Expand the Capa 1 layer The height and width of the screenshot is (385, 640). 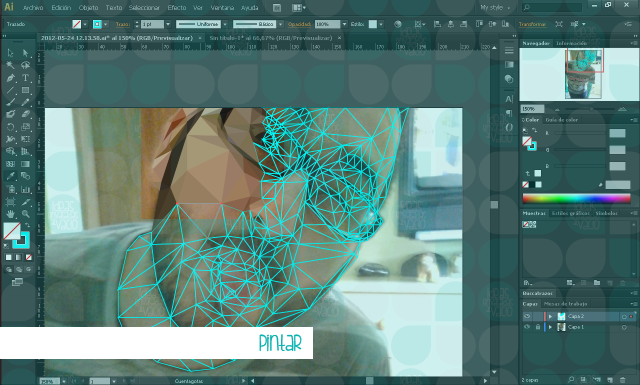pyautogui.click(x=550, y=327)
